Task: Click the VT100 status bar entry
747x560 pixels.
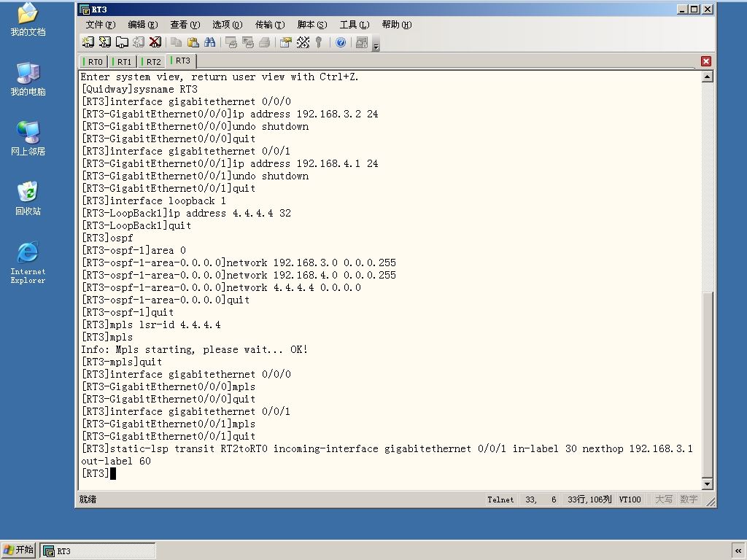Action: (630, 499)
